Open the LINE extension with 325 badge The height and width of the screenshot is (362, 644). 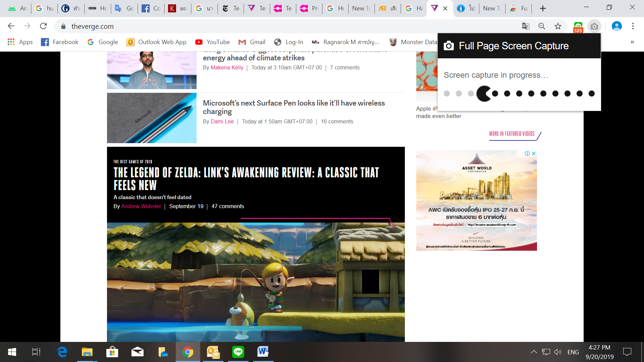click(578, 27)
